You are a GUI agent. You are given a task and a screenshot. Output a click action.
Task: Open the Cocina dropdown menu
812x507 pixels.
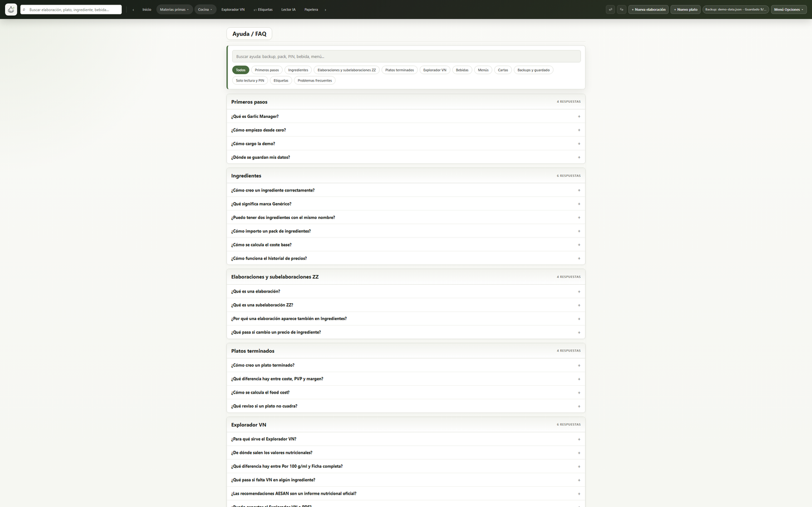click(205, 10)
